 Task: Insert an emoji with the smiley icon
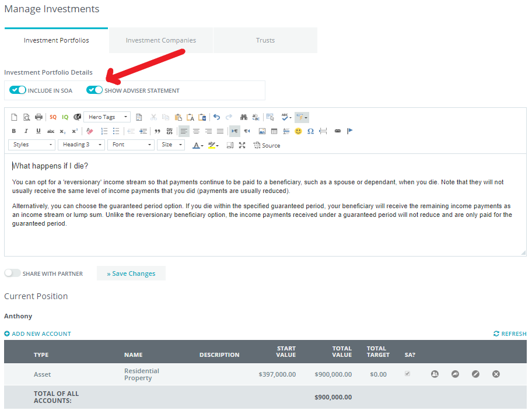[x=298, y=131]
